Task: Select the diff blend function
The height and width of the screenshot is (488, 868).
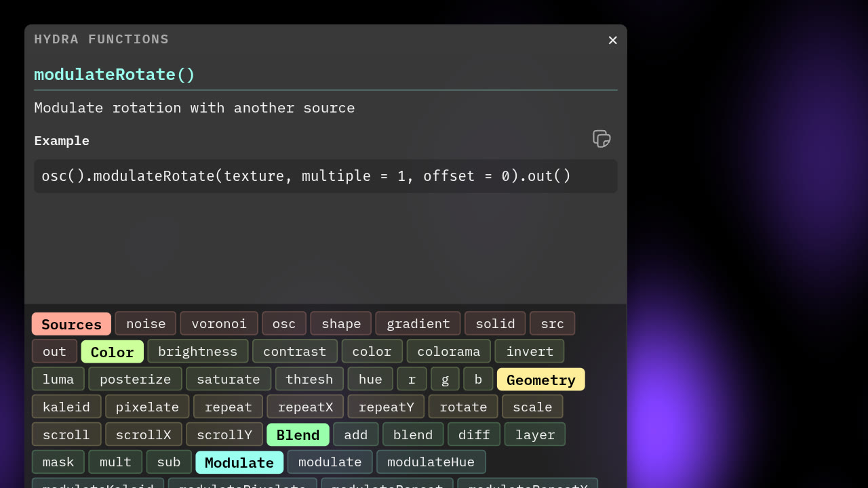Action: (474, 434)
